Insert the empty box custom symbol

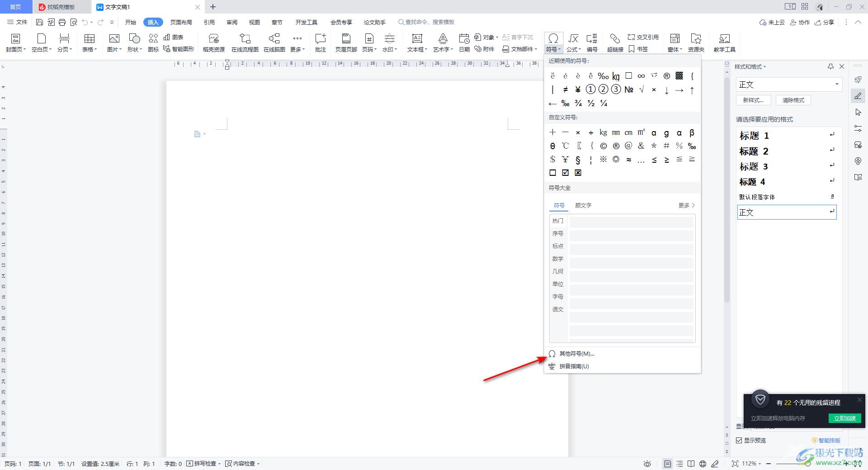552,173
